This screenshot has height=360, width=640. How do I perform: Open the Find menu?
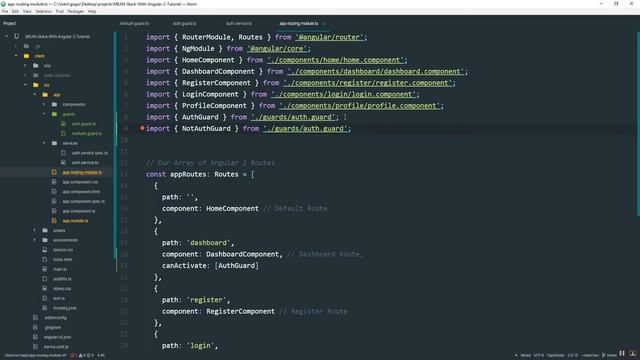[x=60, y=11]
